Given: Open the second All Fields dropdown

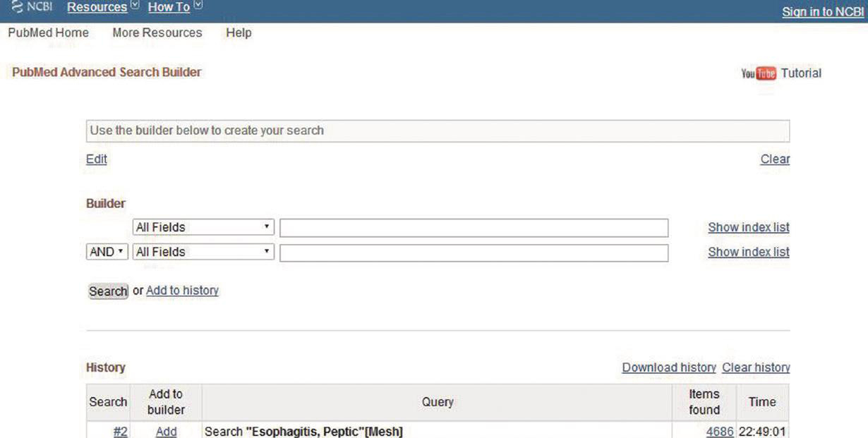Looking at the screenshot, I should pos(203,253).
